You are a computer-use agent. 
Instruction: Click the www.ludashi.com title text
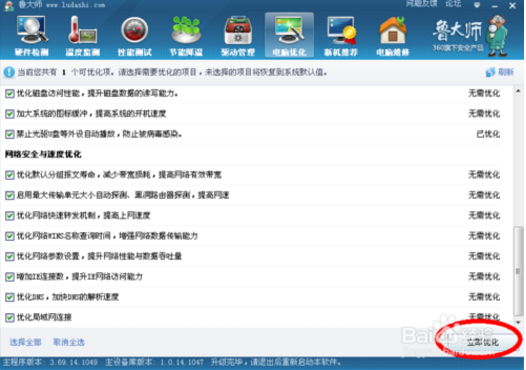[75, 5]
